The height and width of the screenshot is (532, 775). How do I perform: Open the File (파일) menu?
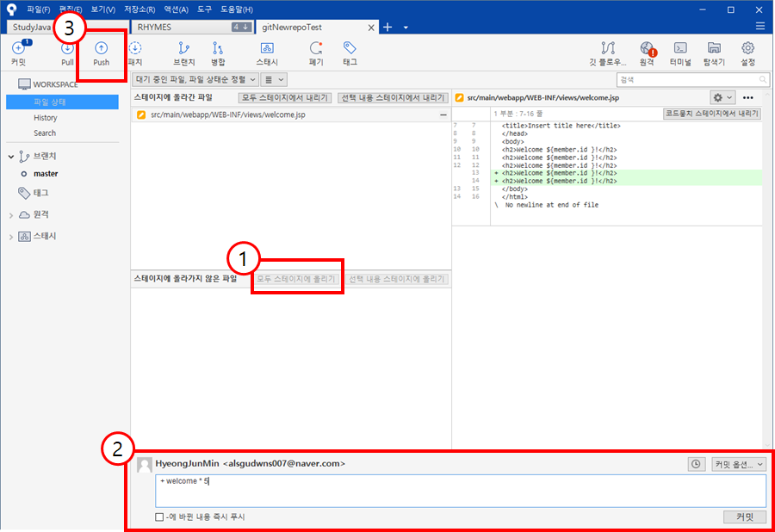(39, 9)
